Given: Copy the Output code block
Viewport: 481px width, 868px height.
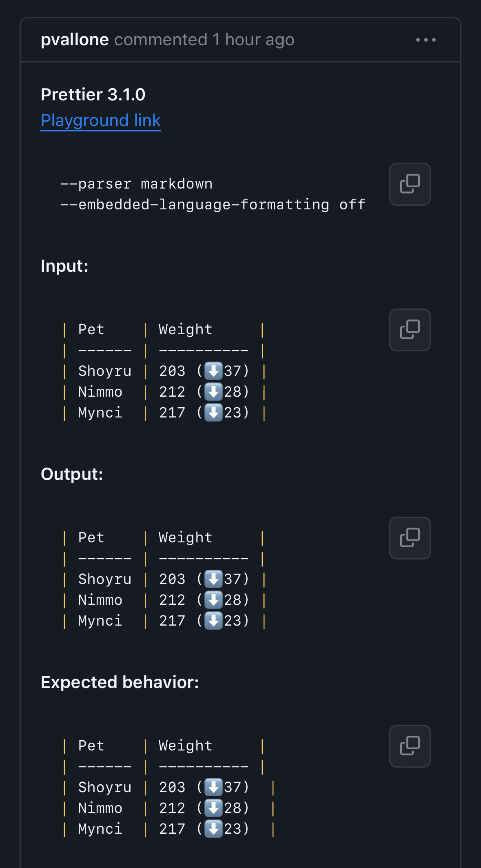Looking at the screenshot, I should click(409, 538).
